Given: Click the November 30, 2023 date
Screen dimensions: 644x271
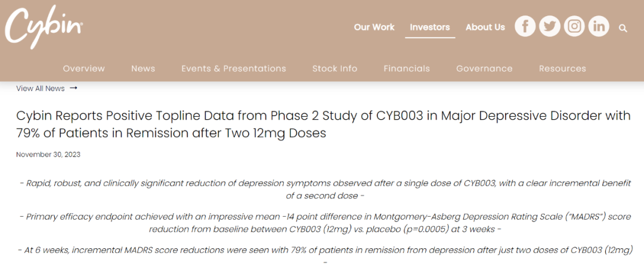Looking at the screenshot, I should pos(48,154).
